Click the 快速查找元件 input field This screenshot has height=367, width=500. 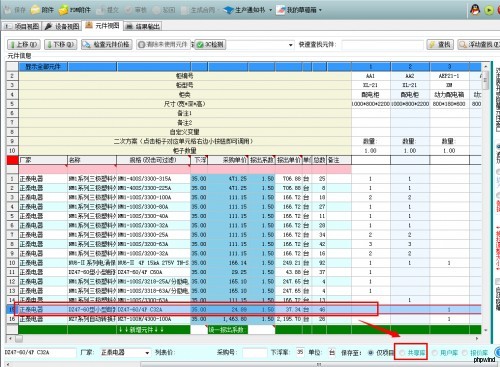(x=382, y=44)
